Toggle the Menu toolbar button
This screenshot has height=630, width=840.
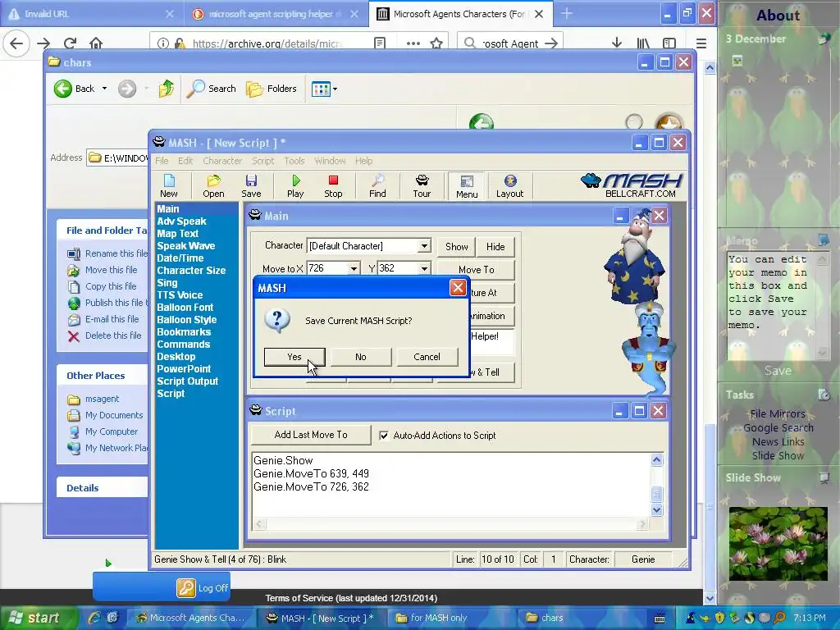pyautogui.click(x=467, y=186)
